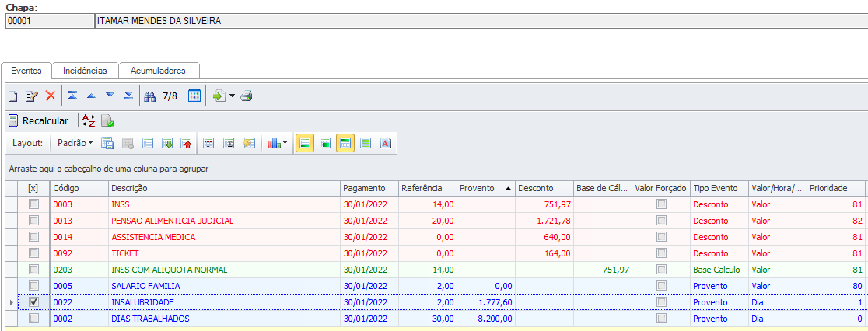Jump to the first record
868x331 pixels.
click(72, 96)
